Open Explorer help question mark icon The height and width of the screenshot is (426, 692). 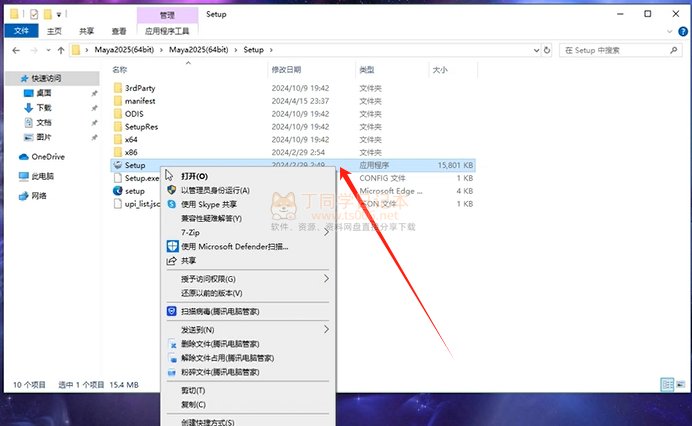click(x=683, y=31)
